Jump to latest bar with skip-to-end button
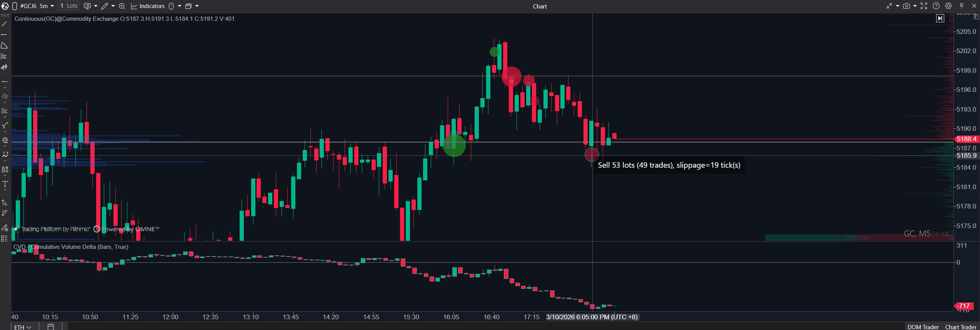 [x=940, y=18]
